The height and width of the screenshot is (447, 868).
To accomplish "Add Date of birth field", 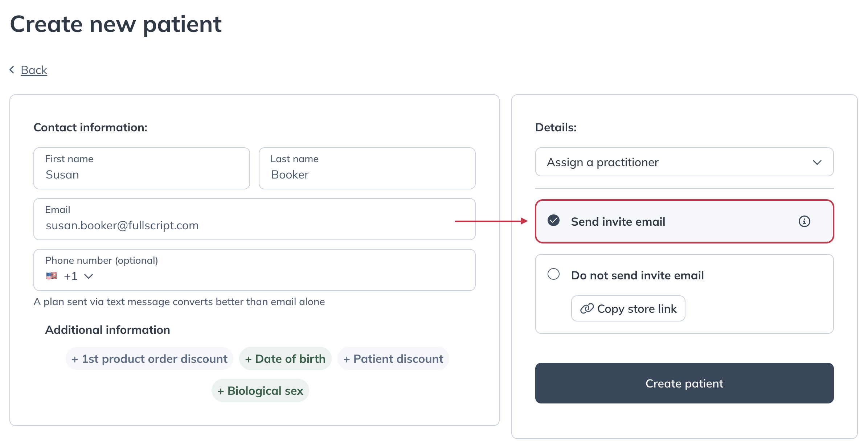I will click(x=285, y=358).
